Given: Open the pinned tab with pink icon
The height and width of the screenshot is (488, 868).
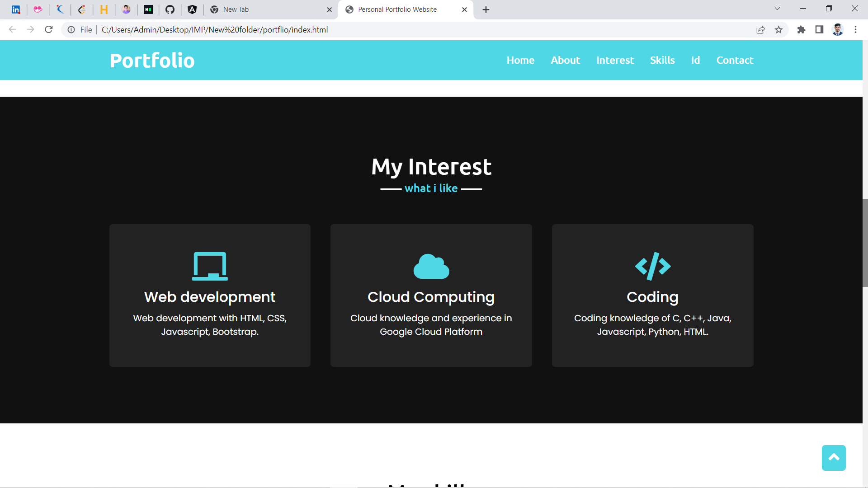Looking at the screenshot, I should coord(38,9).
